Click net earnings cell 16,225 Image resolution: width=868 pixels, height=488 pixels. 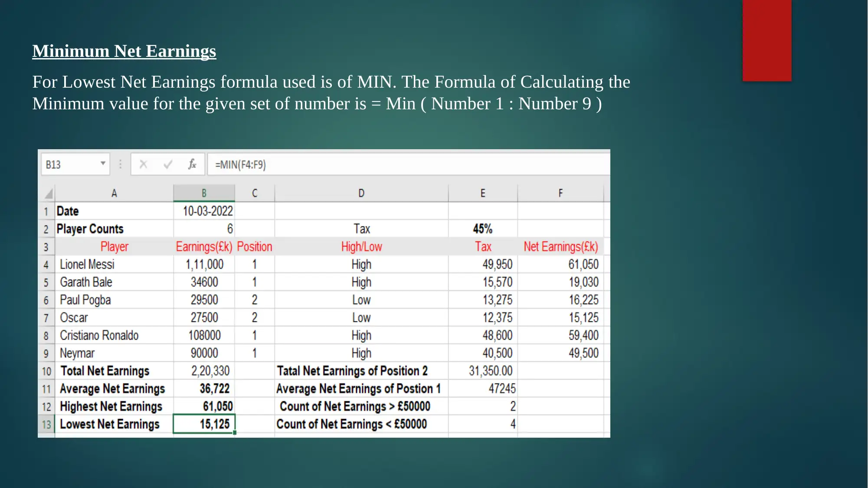coord(560,300)
